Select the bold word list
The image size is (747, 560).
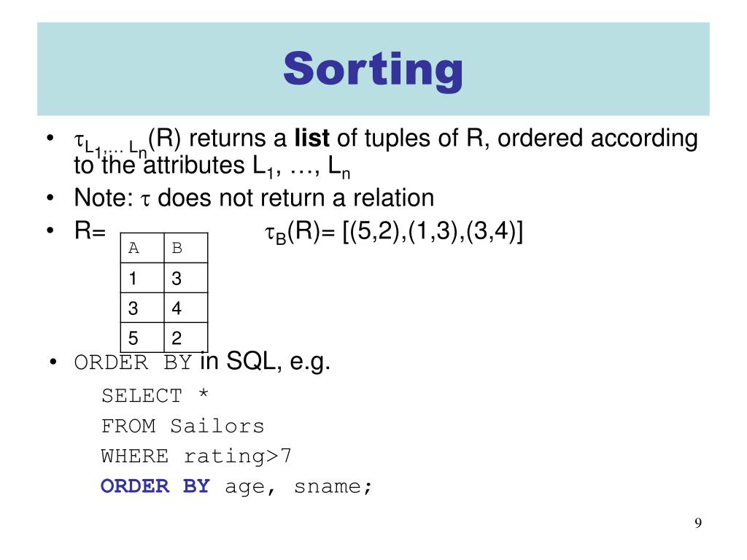311,138
